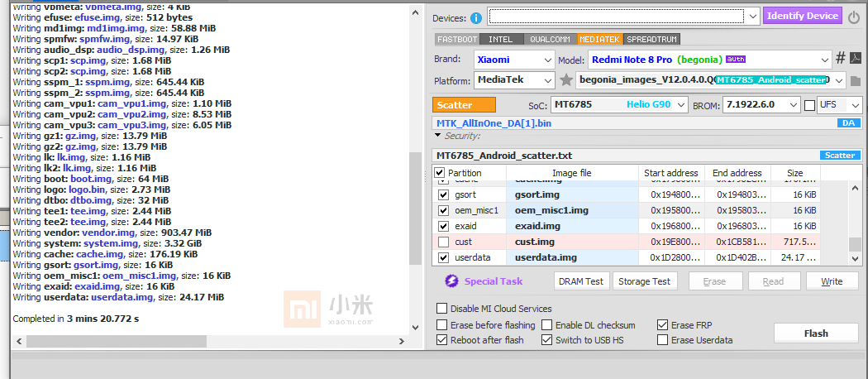
Task: Click the Devices info icon
Action: (x=476, y=18)
